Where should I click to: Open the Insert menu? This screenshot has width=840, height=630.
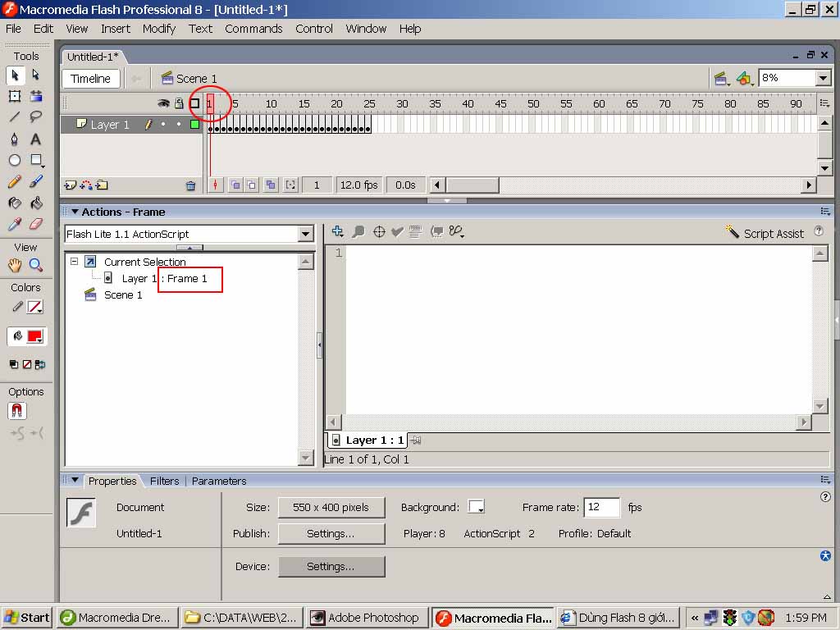tap(116, 29)
